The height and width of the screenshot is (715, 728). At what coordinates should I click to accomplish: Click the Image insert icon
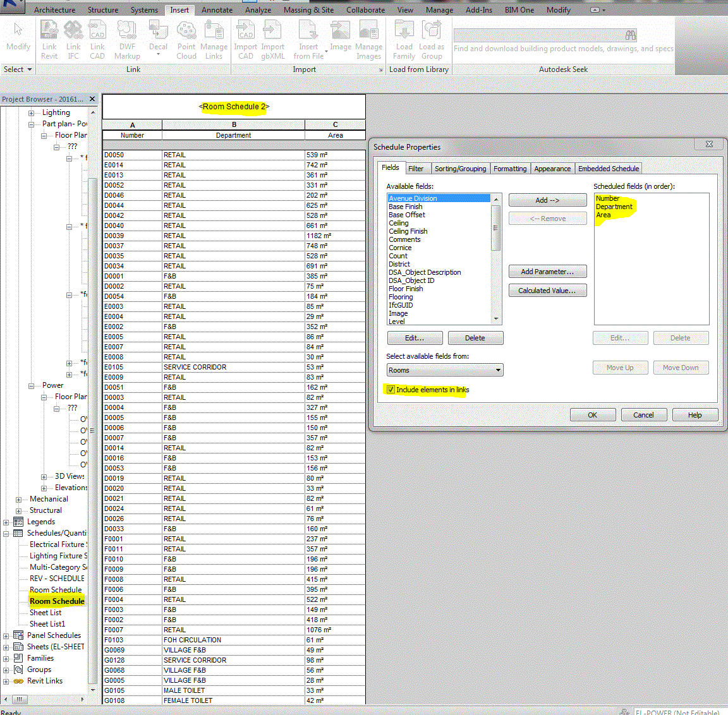point(341,30)
